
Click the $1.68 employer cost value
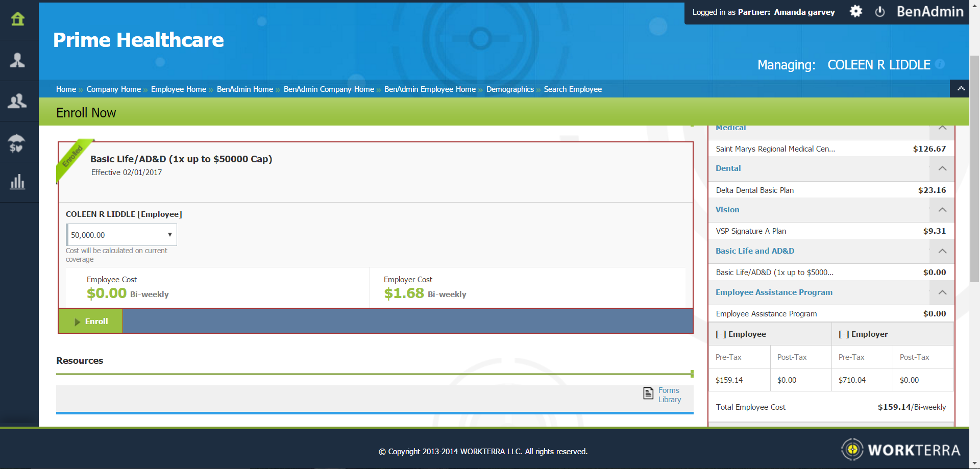point(404,293)
